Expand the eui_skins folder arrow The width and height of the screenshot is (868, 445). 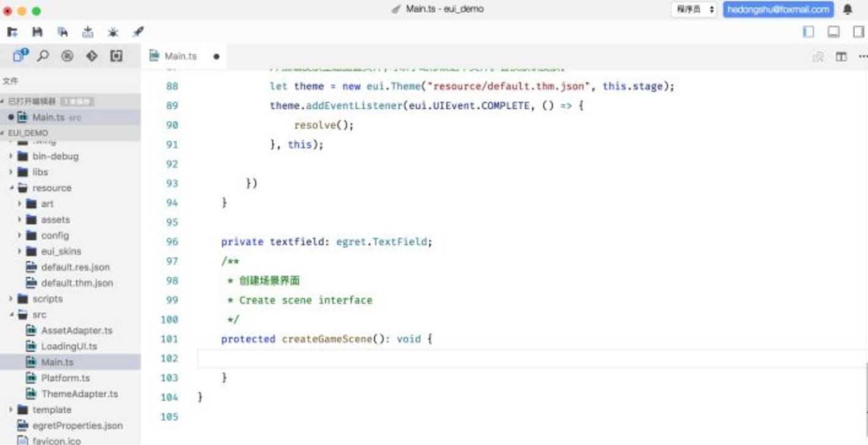point(20,252)
